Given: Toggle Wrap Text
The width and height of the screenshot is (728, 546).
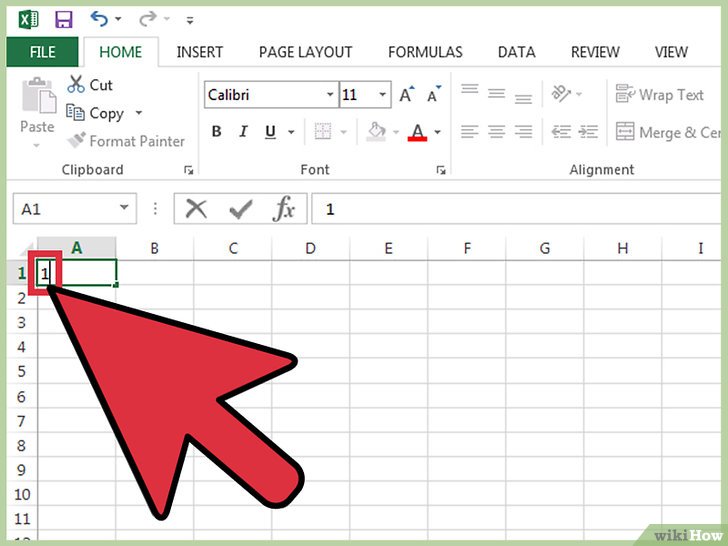Looking at the screenshot, I should (x=660, y=95).
